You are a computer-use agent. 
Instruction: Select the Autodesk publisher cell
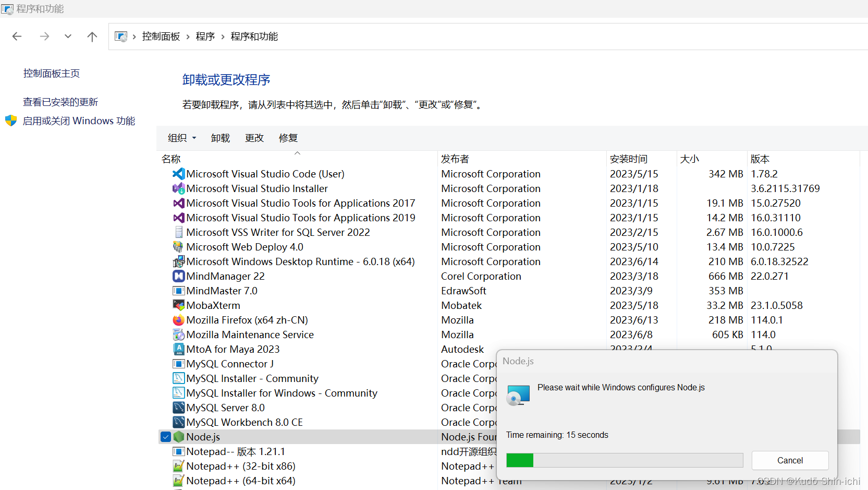pos(462,349)
